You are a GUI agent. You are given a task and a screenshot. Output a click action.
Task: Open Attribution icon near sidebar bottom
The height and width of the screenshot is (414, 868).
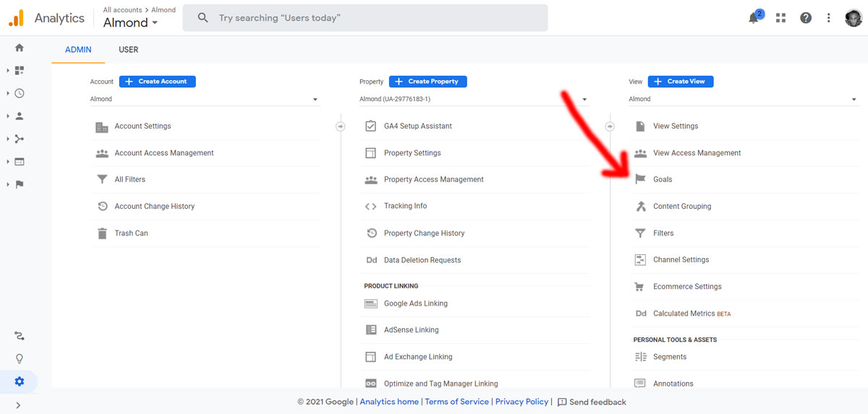pos(20,336)
